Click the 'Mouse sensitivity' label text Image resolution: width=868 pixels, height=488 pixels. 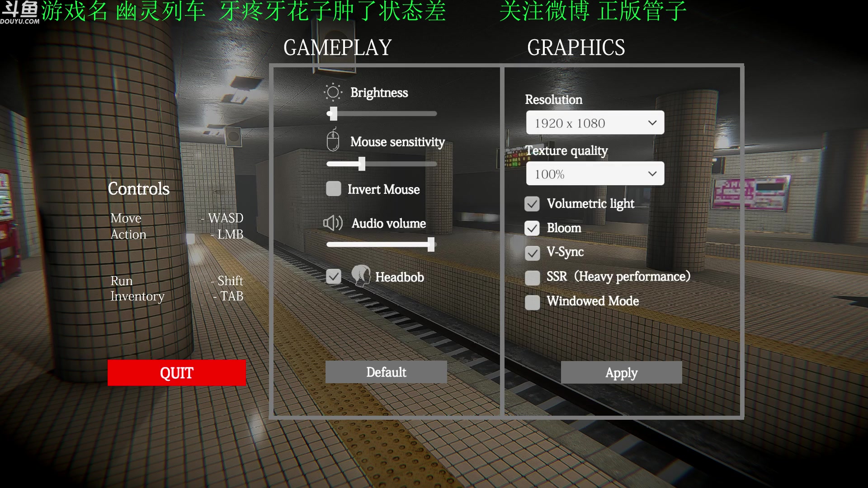(x=398, y=142)
